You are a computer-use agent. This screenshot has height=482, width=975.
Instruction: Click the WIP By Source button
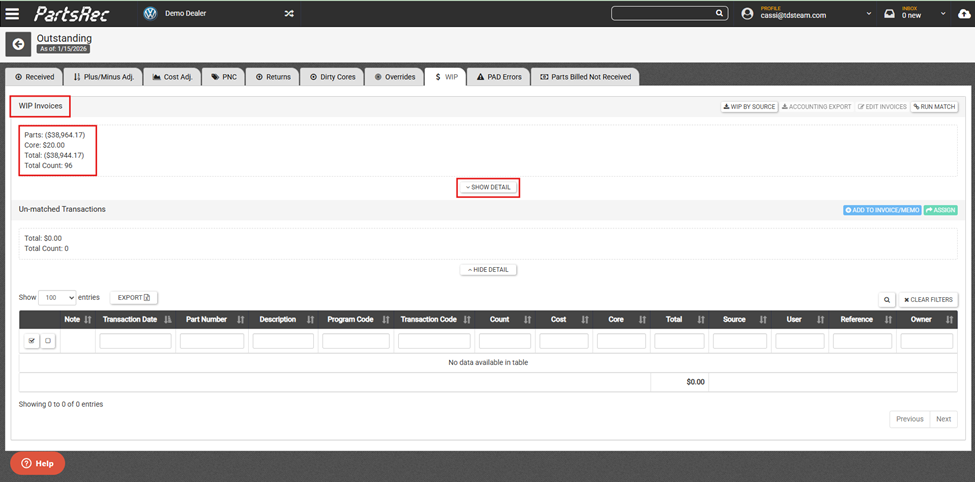click(x=749, y=107)
